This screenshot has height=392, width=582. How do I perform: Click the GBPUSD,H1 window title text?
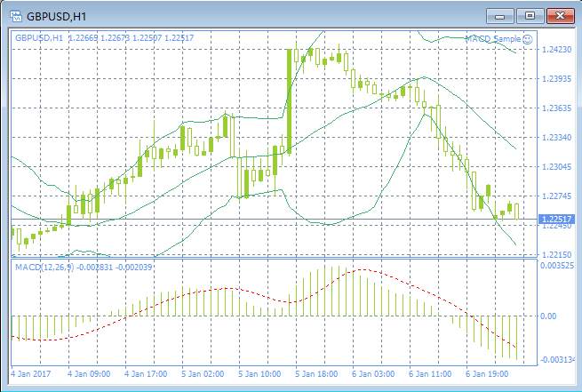tap(56, 17)
